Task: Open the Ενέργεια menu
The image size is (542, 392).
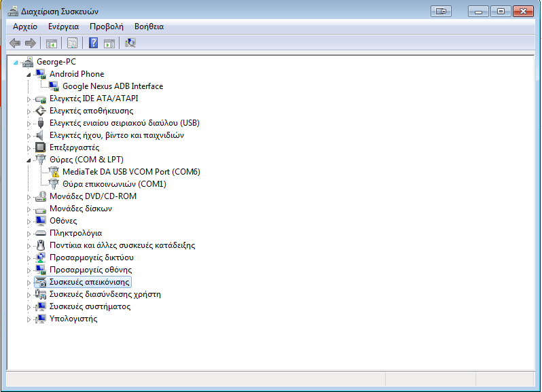Action: pos(63,26)
